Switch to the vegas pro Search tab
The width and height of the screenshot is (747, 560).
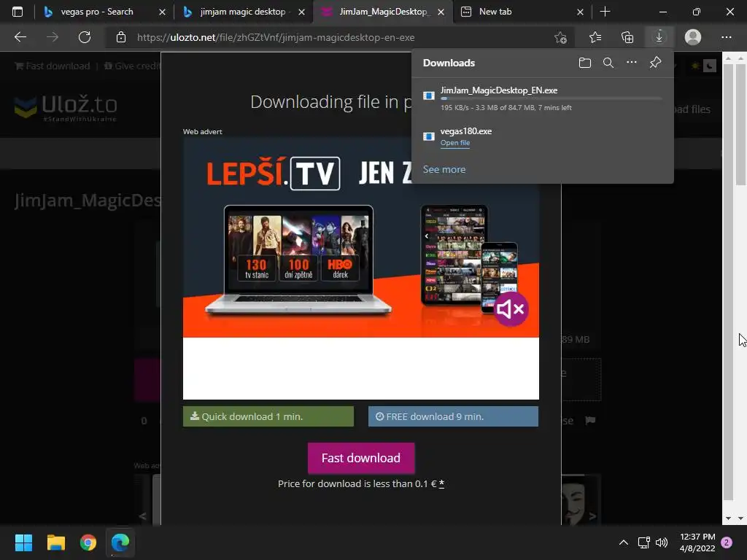pos(97,12)
